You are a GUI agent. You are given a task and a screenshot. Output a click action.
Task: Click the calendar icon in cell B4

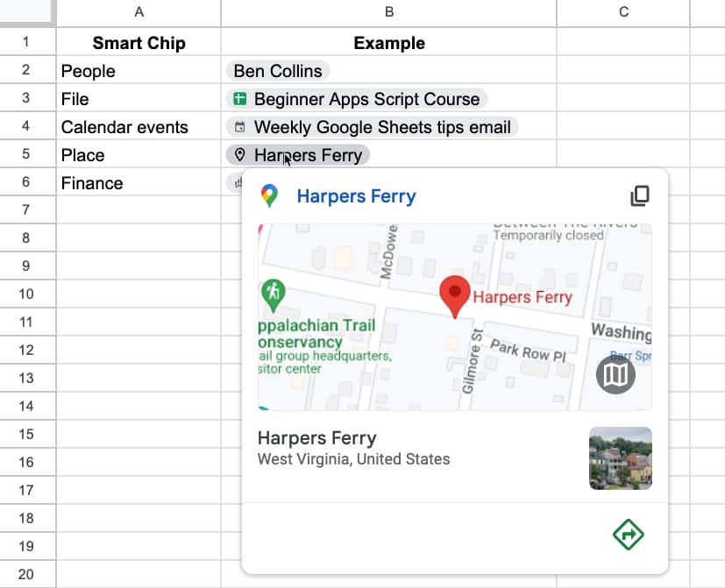tap(239, 127)
